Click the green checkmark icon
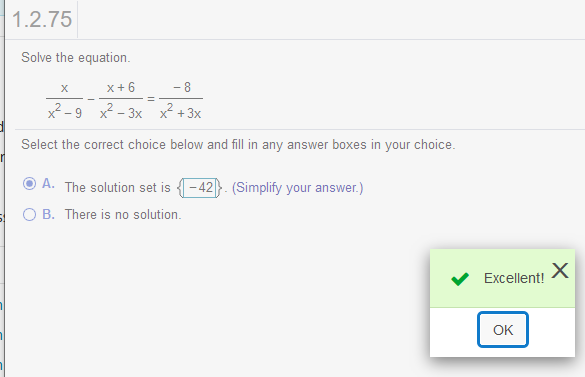The width and height of the screenshot is (585, 377). (x=460, y=279)
